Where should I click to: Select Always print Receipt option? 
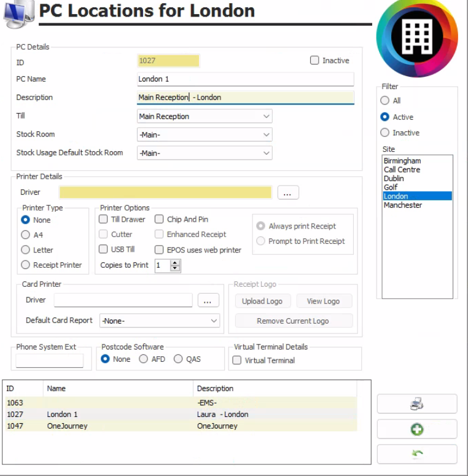pos(260,226)
